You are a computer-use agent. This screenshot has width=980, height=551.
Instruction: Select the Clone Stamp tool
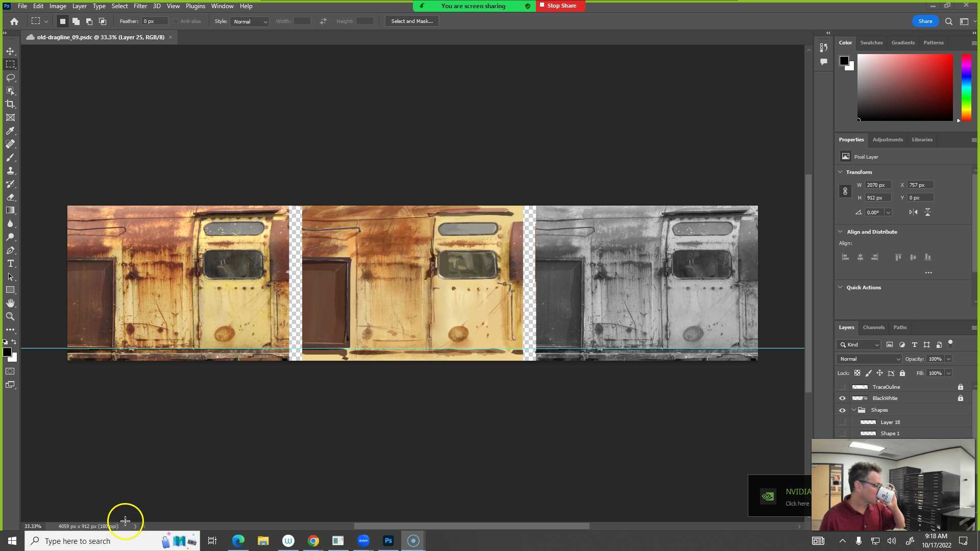tap(10, 171)
